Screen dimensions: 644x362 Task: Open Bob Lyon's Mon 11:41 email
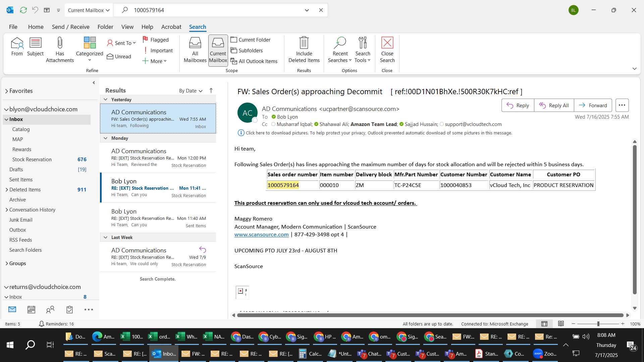[x=158, y=188]
